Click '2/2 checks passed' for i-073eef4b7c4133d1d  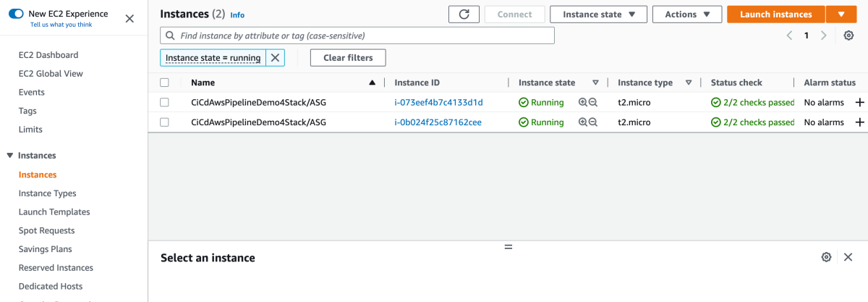tap(753, 103)
